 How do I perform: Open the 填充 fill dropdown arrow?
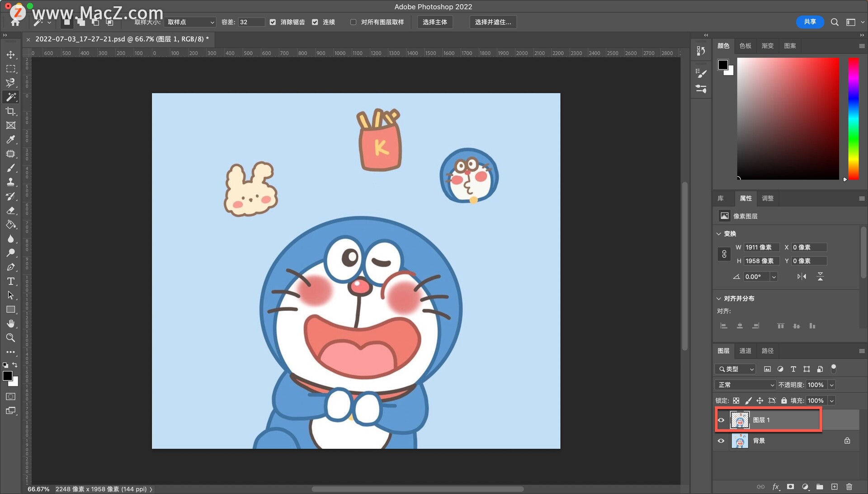832,401
